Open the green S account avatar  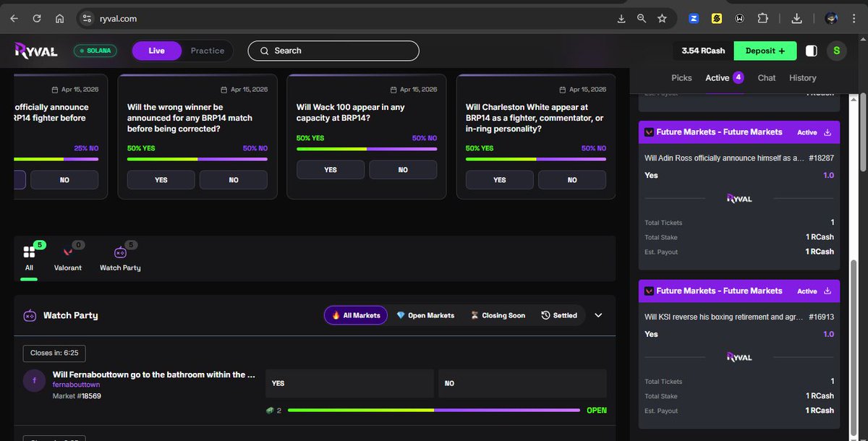point(837,51)
